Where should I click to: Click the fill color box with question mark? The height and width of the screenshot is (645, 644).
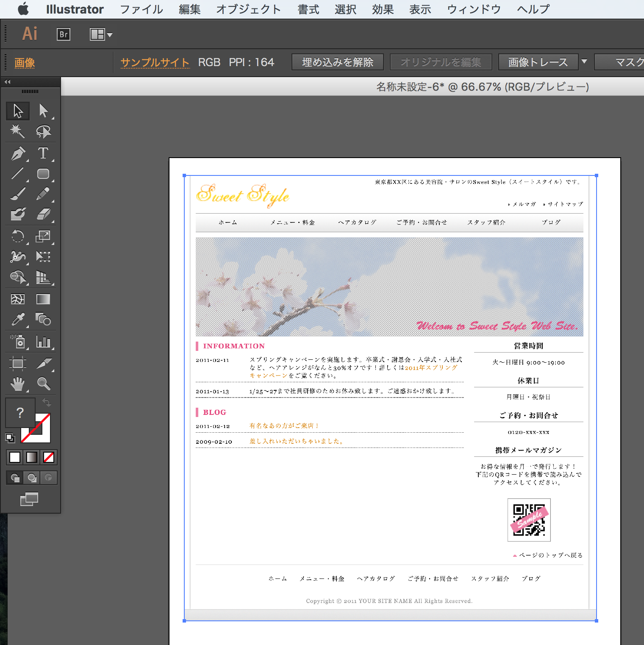20,412
